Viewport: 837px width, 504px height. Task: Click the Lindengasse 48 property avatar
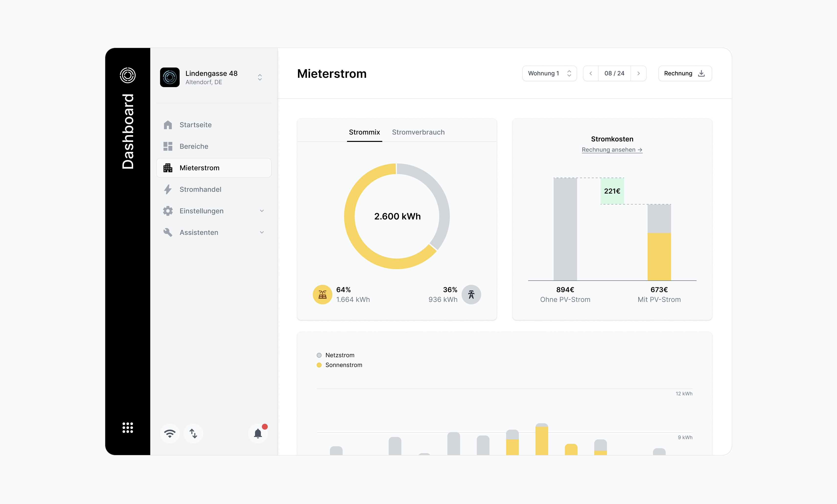tap(170, 77)
